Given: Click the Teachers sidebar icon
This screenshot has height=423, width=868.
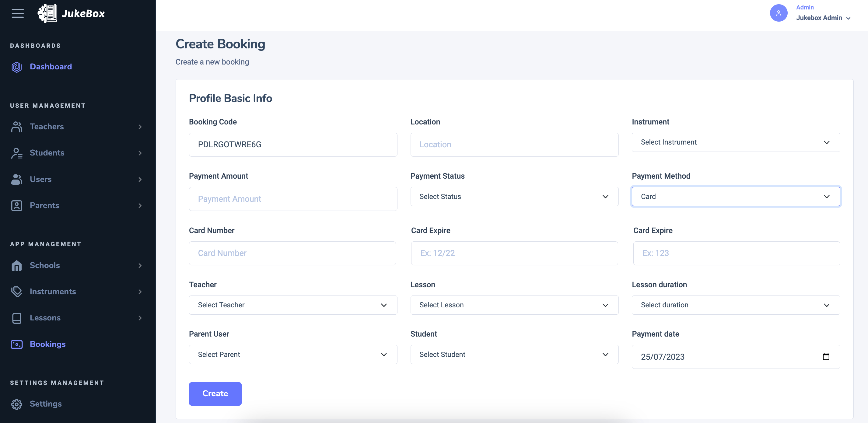Looking at the screenshot, I should [16, 126].
